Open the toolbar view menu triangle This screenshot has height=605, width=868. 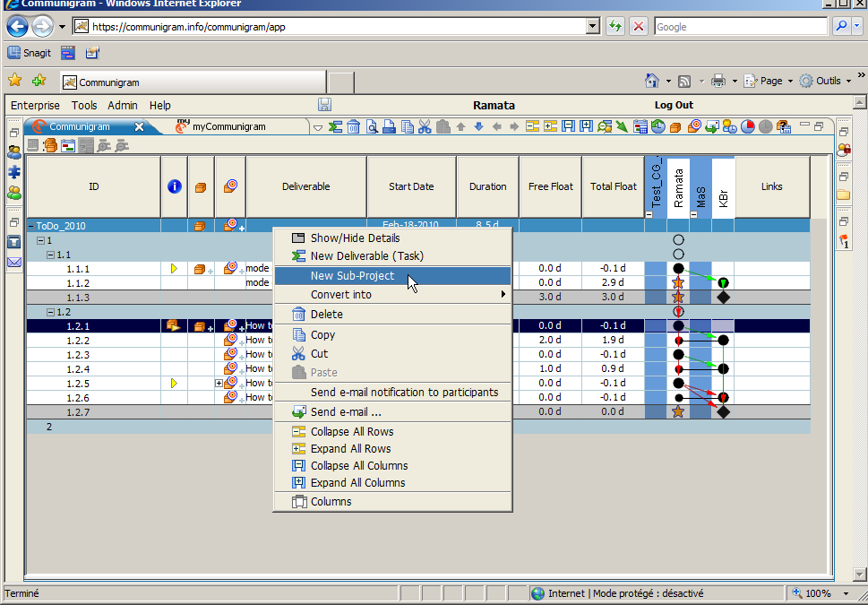click(318, 127)
